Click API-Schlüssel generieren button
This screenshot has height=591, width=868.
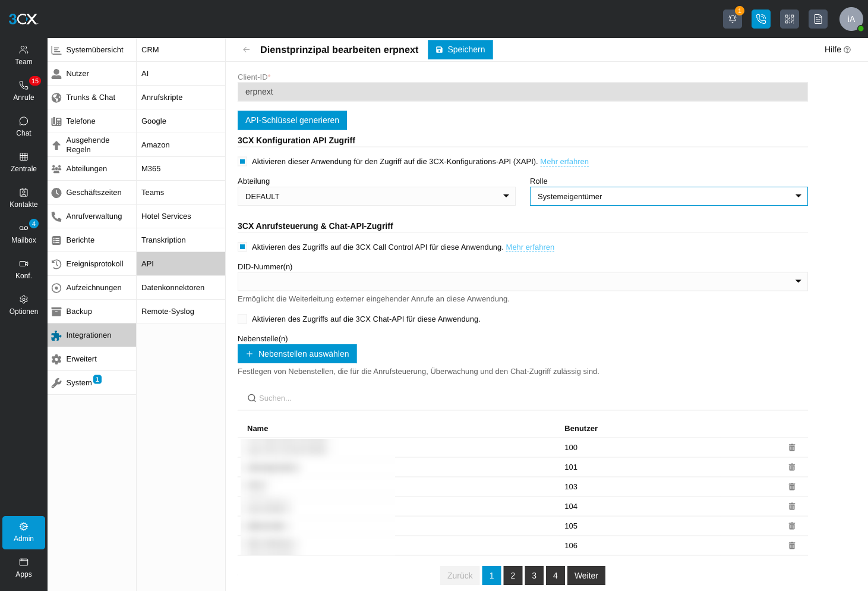[292, 120]
